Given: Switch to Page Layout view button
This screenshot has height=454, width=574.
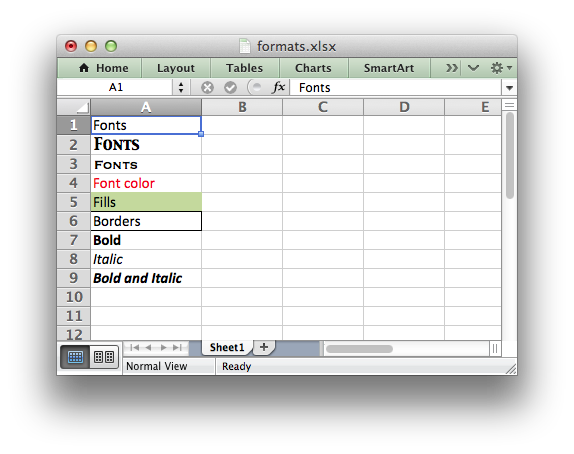Looking at the screenshot, I should (104, 356).
